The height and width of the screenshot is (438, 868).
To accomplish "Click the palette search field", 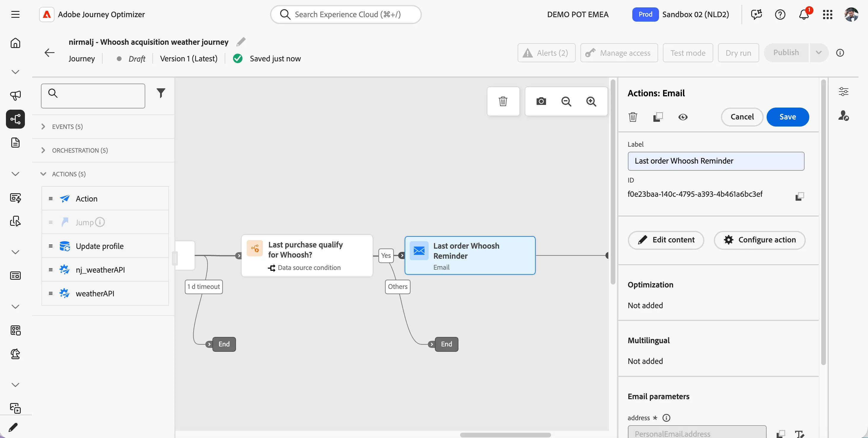I will tap(93, 96).
